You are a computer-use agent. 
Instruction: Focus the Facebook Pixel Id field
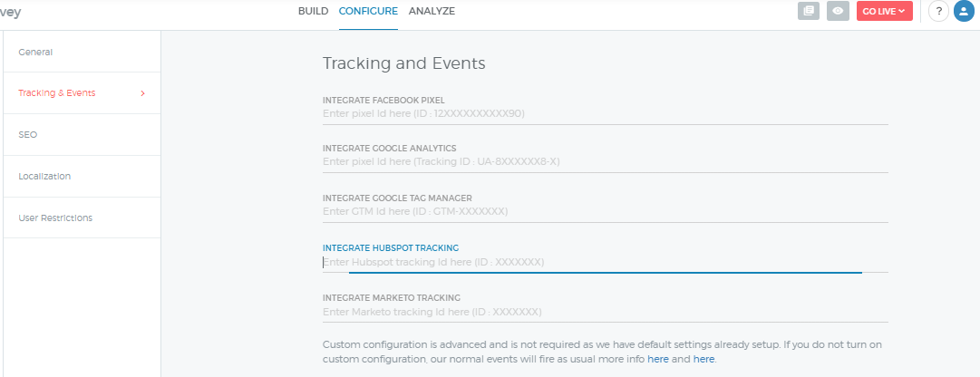pos(605,114)
